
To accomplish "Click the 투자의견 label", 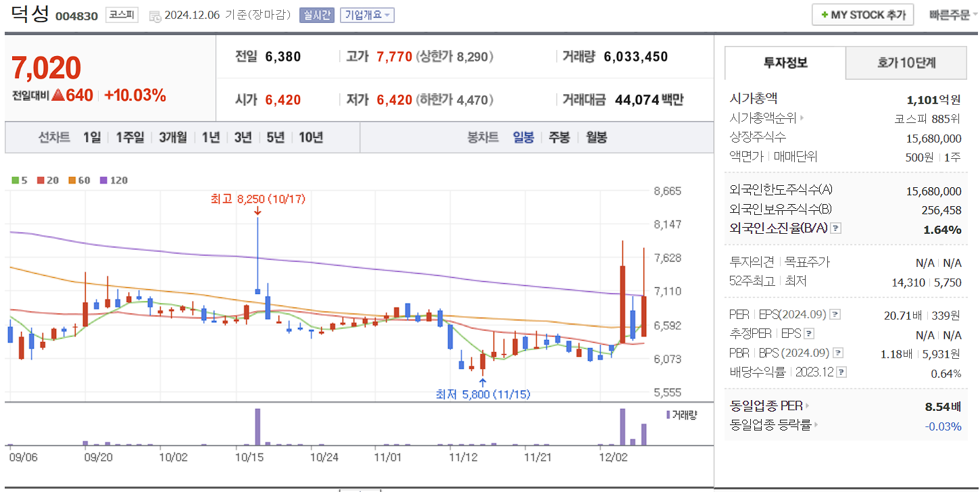I will [752, 262].
